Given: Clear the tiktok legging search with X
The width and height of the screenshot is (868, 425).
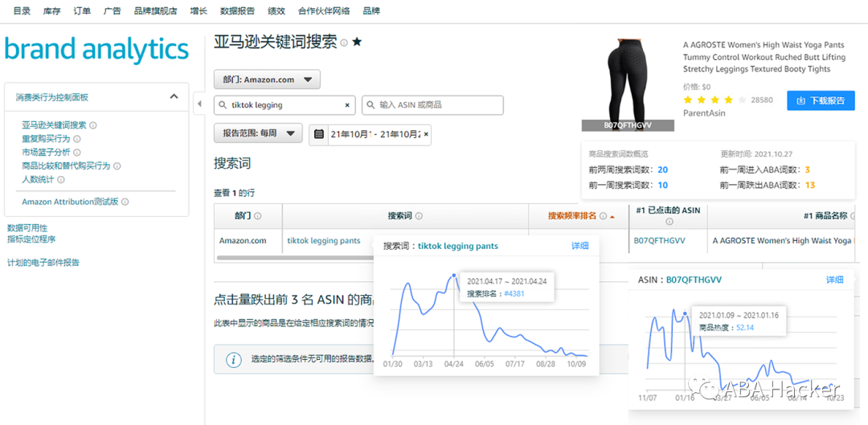Looking at the screenshot, I should coord(347,105).
